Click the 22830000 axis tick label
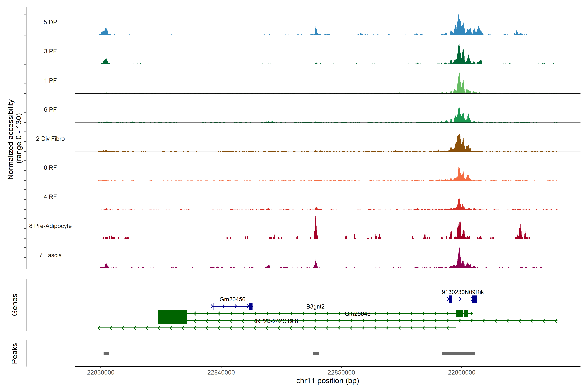 [100, 372]
